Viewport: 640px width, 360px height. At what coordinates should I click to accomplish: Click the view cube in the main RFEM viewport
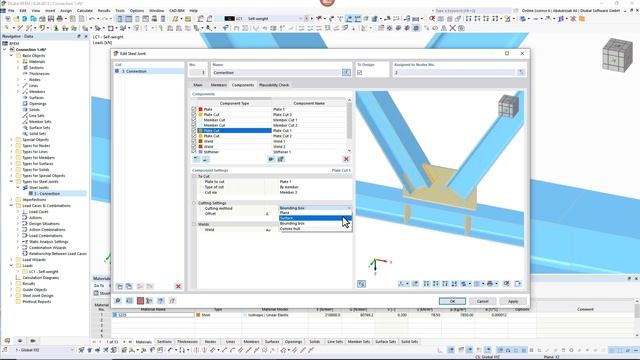tap(617, 56)
